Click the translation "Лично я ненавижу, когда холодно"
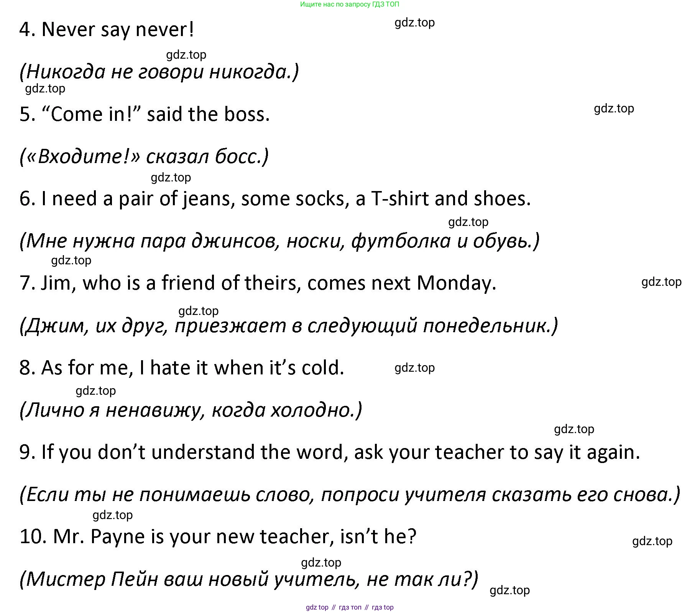The image size is (700, 613). (x=191, y=410)
